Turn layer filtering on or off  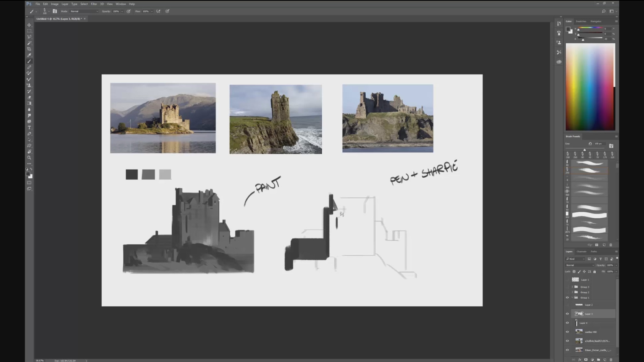(617, 259)
